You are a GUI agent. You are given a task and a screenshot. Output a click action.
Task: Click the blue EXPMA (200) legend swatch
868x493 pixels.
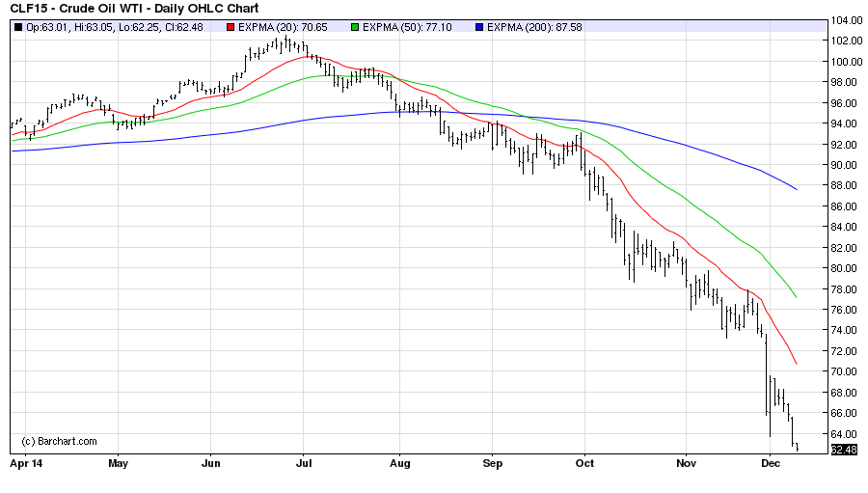[477, 26]
